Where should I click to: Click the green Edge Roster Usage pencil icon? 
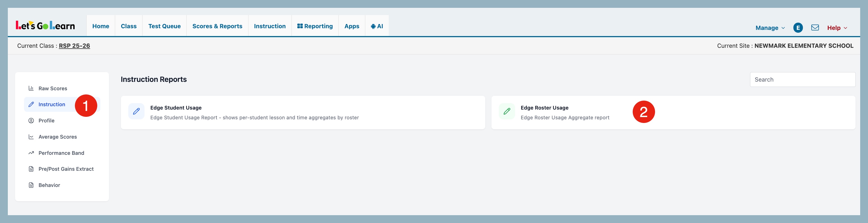(507, 111)
